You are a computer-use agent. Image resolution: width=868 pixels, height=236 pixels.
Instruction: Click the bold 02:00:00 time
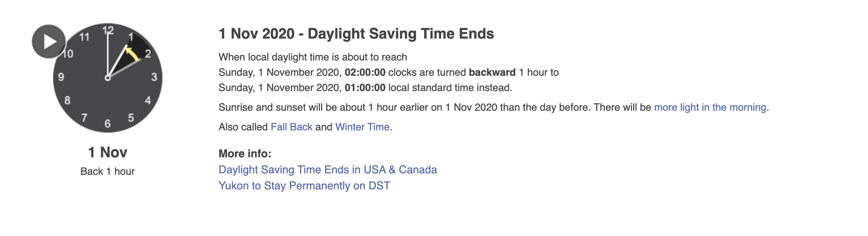[x=365, y=72]
